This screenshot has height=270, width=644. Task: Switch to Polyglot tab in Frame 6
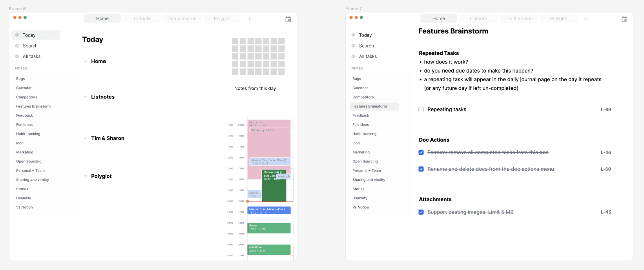pyautogui.click(x=222, y=18)
